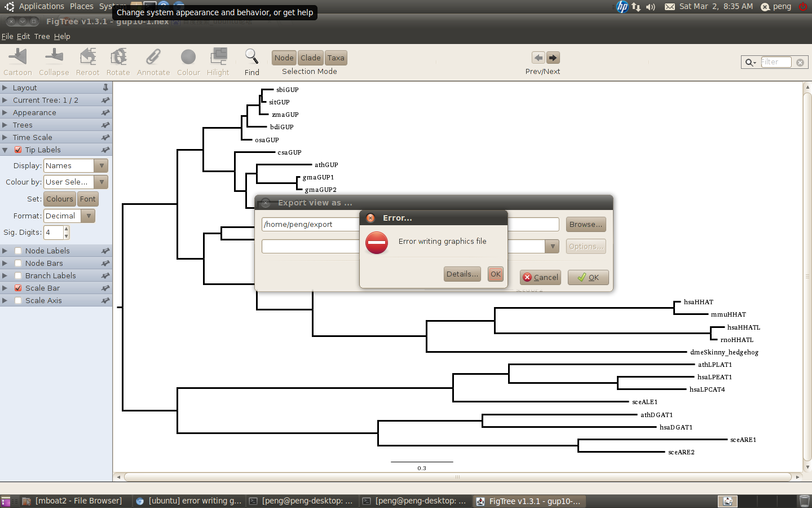This screenshot has height=508, width=812.
Task: Click the Filter search field
Action: click(x=775, y=62)
